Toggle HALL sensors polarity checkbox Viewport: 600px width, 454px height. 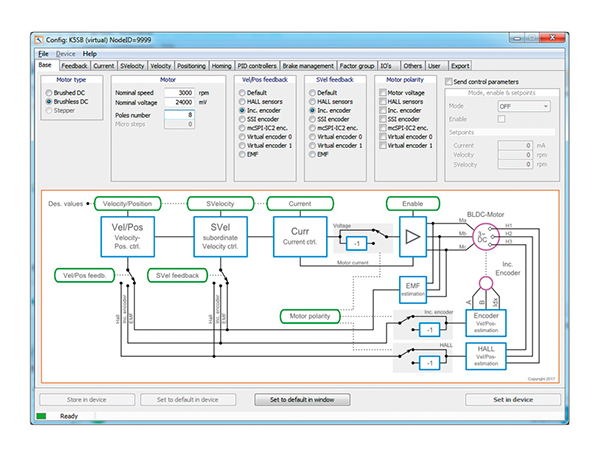click(x=383, y=101)
